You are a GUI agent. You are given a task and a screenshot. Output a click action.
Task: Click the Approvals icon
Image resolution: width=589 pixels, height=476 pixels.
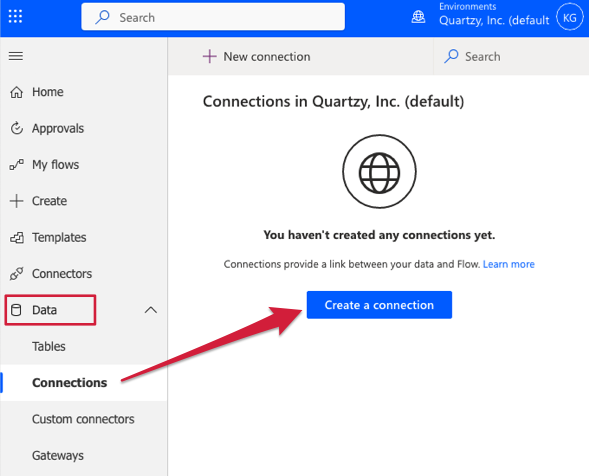coord(16,128)
